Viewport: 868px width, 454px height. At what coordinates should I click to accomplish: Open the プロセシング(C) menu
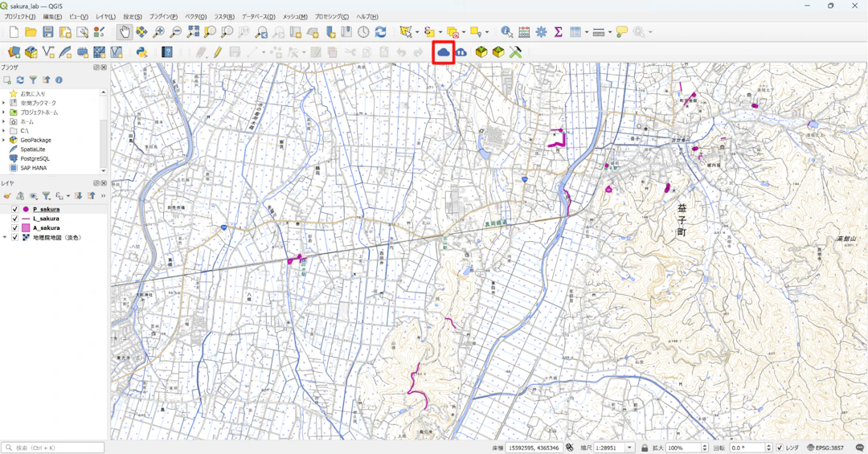click(332, 17)
